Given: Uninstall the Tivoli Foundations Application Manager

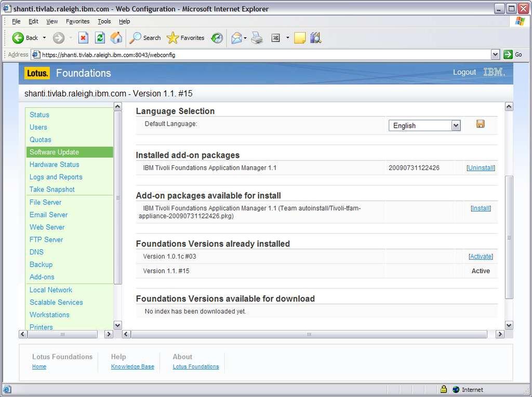Looking at the screenshot, I should click(481, 168).
